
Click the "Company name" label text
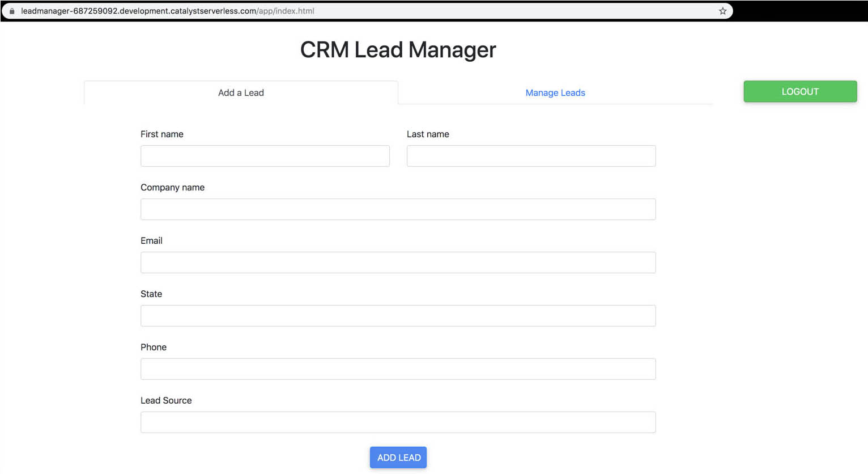tap(172, 188)
